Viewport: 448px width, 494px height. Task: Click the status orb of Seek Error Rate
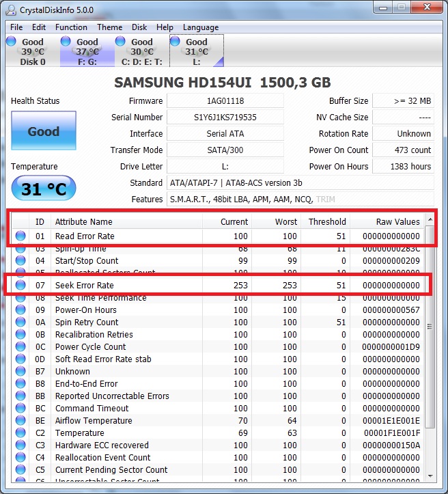pos(20,285)
